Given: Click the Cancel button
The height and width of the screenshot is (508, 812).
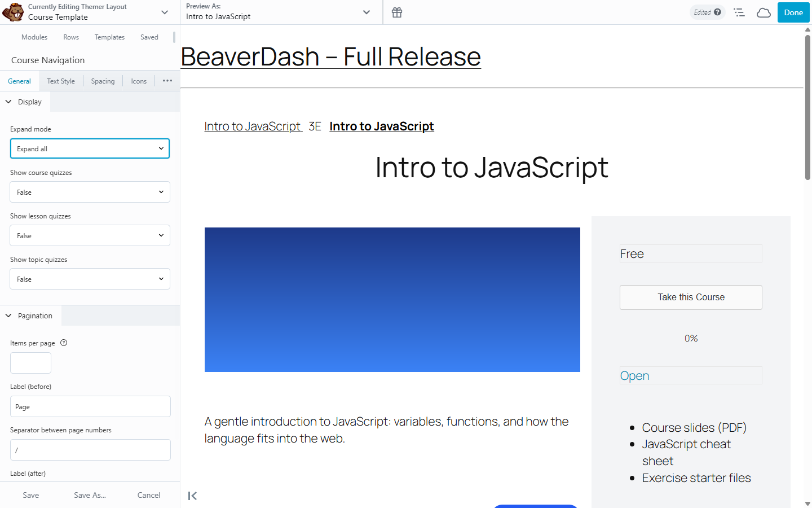Looking at the screenshot, I should point(149,495).
